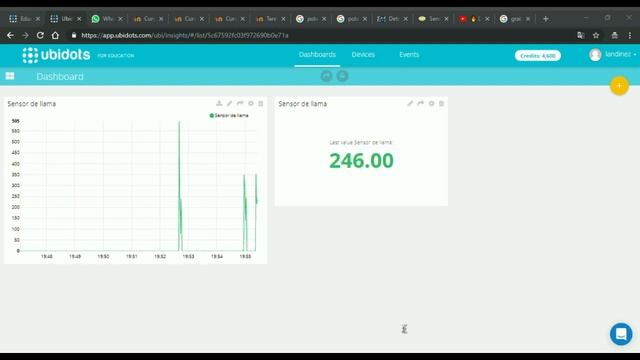Switch to the YouTube browser tab
The image size is (640, 360).
tap(474, 19)
